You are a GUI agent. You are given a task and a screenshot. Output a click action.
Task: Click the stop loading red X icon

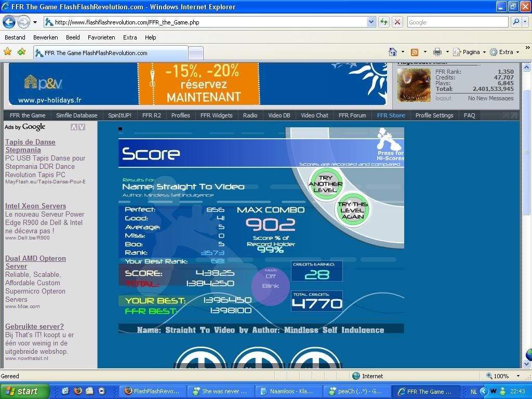[397, 22]
